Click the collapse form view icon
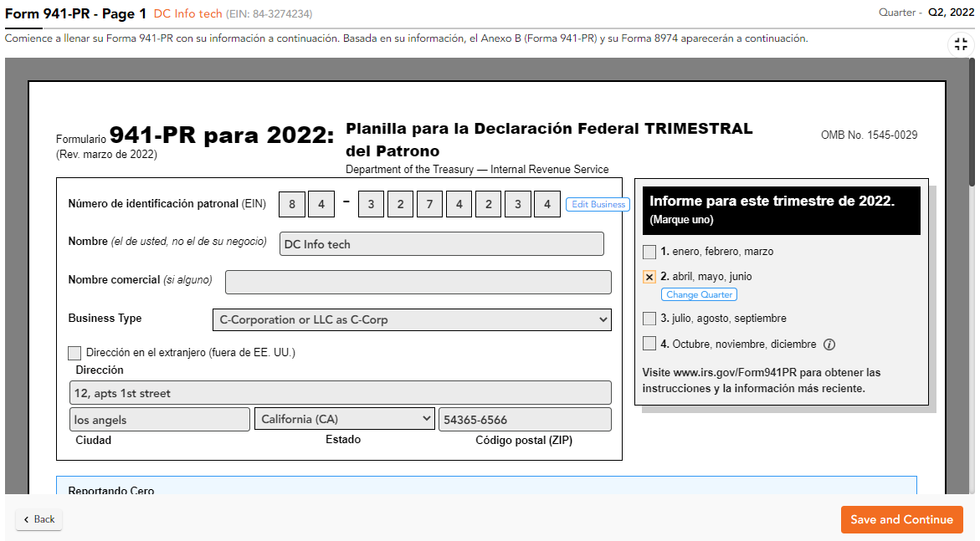980x541 pixels. (961, 43)
